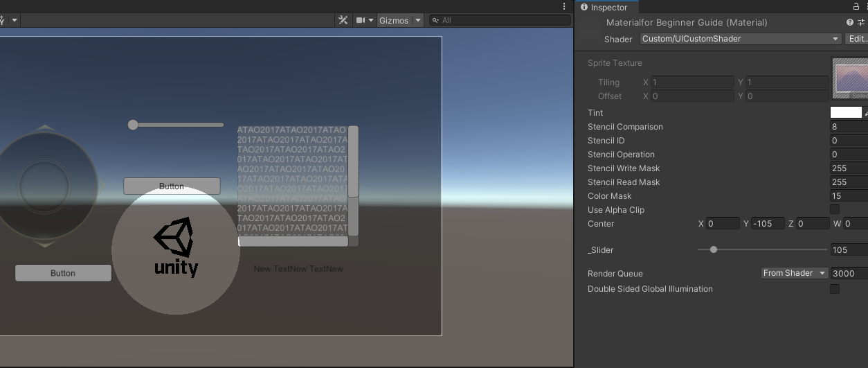Click the material title text

[x=687, y=22]
